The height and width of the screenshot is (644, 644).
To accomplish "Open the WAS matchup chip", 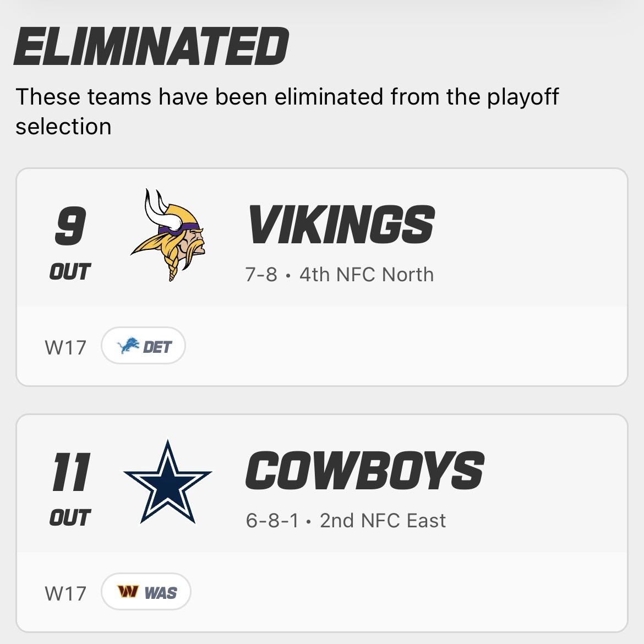I will pos(146,592).
